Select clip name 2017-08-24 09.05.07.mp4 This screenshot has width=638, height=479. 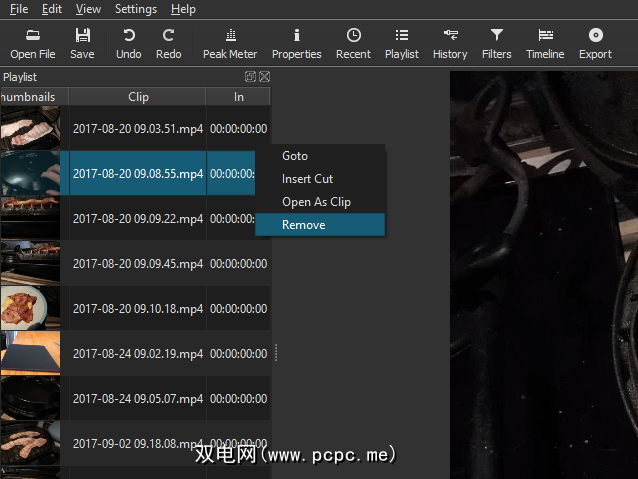pyautogui.click(x=138, y=398)
